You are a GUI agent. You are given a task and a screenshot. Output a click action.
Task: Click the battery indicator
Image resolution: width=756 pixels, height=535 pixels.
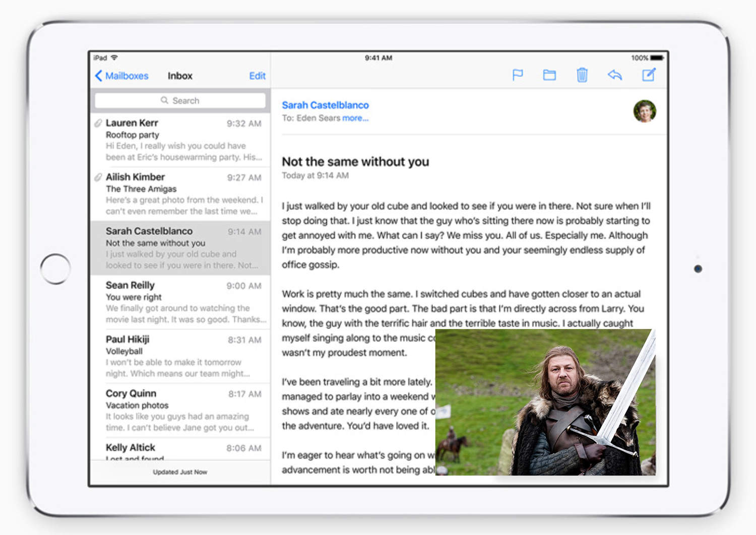click(x=658, y=57)
